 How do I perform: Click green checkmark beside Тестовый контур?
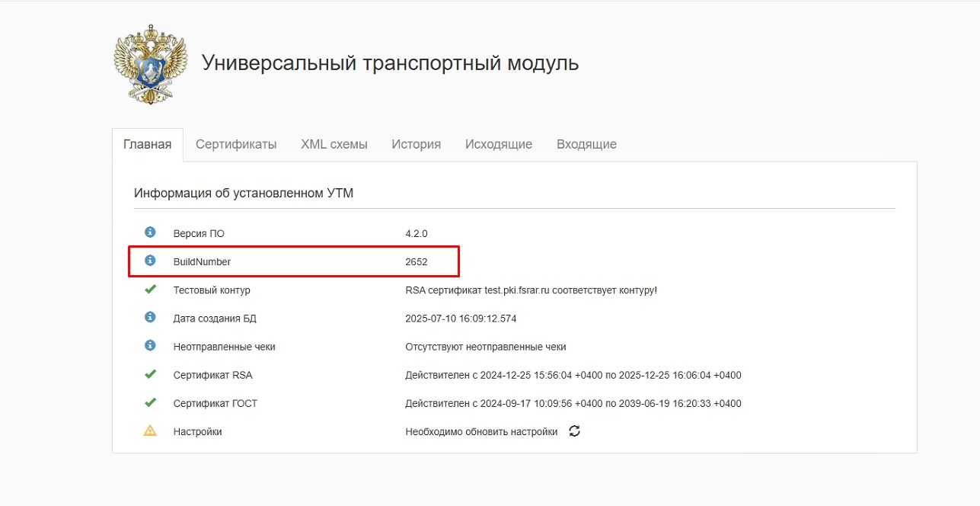click(x=150, y=290)
